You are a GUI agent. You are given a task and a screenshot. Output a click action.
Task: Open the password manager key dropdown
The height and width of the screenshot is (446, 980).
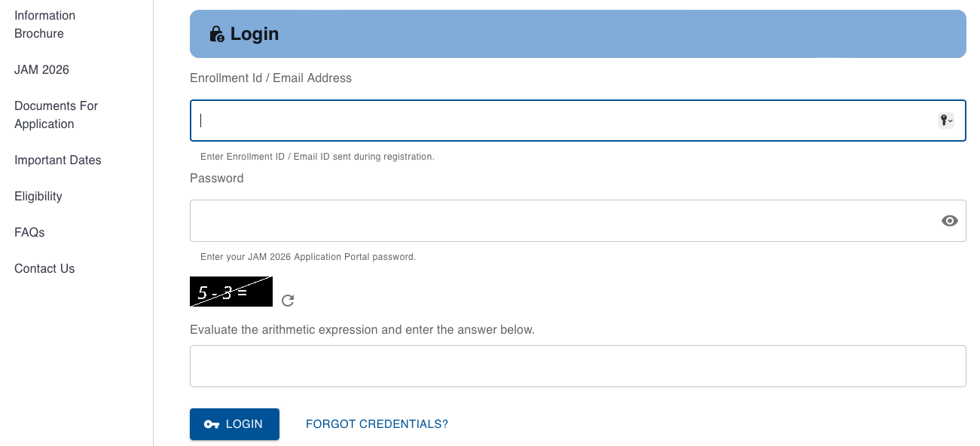click(x=946, y=121)
